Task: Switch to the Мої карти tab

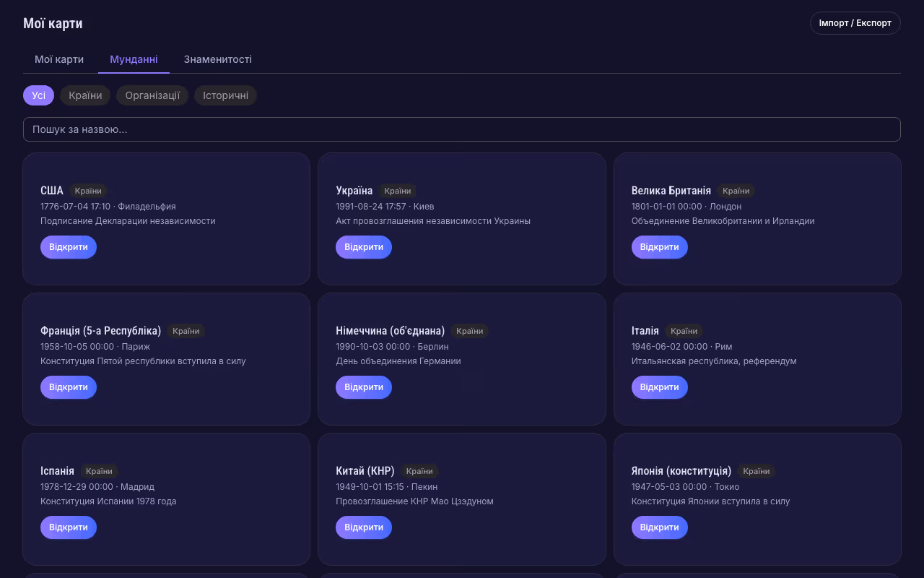Action: (x=59, y=59)
